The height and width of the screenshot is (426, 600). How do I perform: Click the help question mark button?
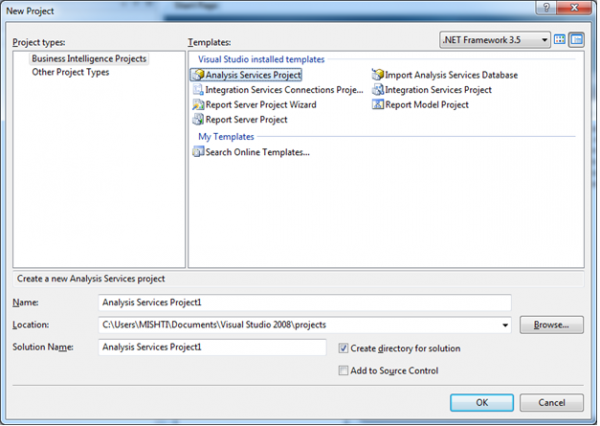[x=546, y=7]
